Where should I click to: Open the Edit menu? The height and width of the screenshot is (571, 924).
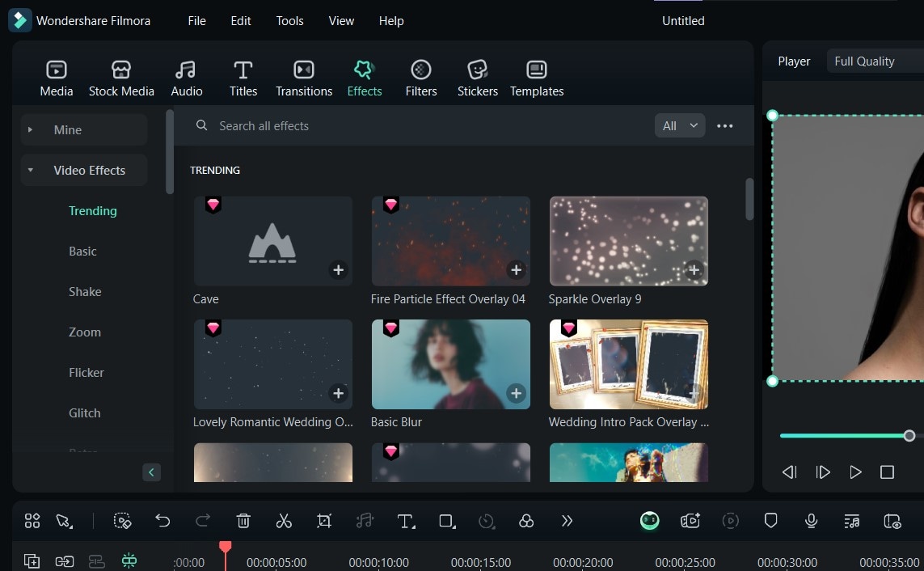[x=240, y=21]
